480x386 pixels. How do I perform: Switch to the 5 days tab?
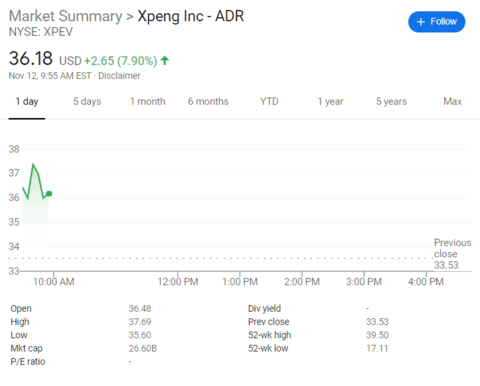pyautogui.click(x=87, y=101)
